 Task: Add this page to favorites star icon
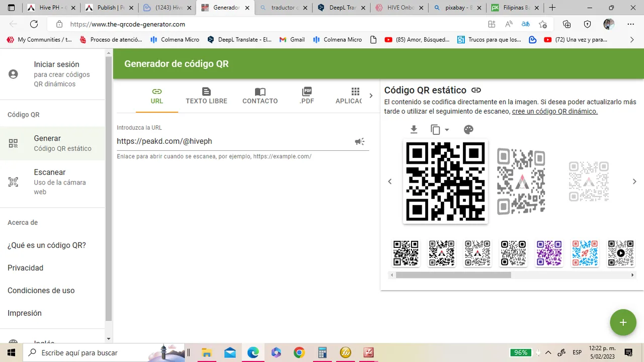pos(542,24)
